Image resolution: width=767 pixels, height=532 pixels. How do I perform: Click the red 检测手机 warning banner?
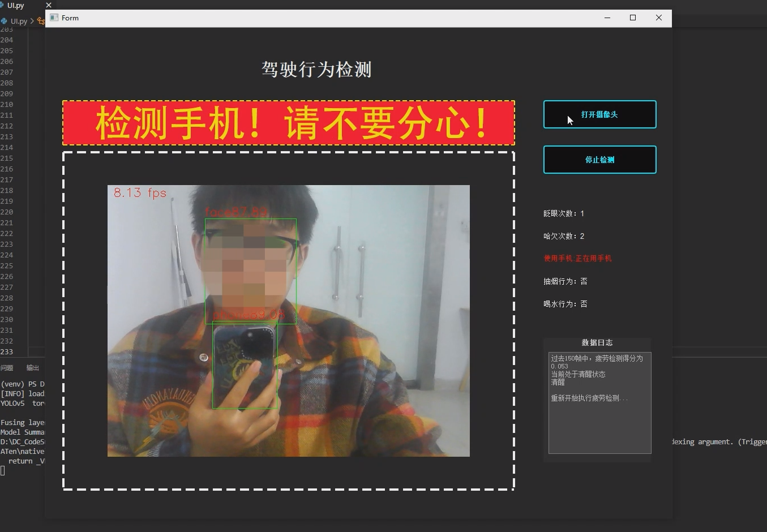pos(289,122)
